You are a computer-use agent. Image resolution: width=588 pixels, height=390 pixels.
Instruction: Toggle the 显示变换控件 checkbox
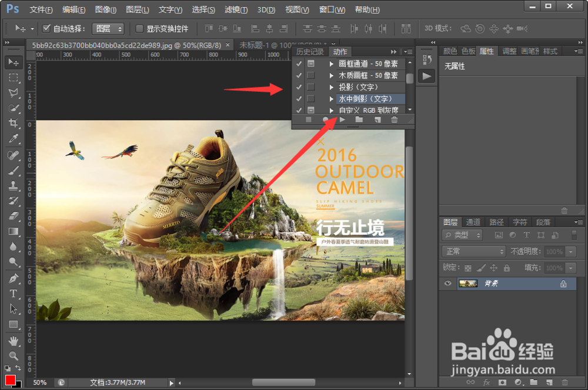139,28
